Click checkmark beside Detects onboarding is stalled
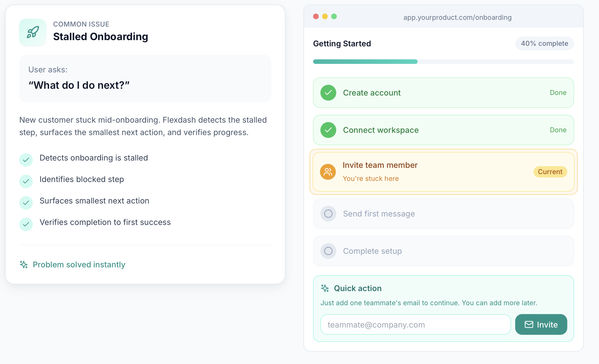Image resolution: width=599 pixels, height=364 pixels. 26,160
